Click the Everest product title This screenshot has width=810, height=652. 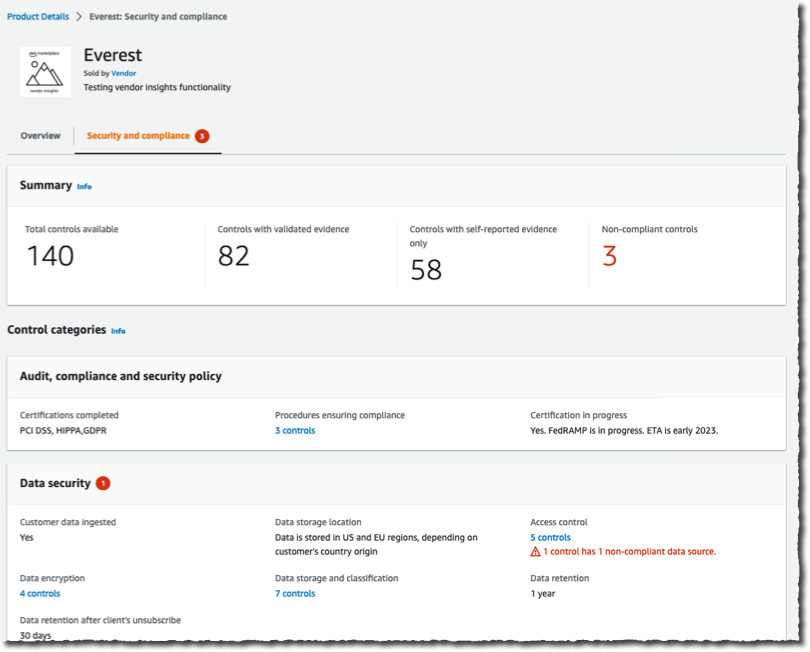coord(113,55)
